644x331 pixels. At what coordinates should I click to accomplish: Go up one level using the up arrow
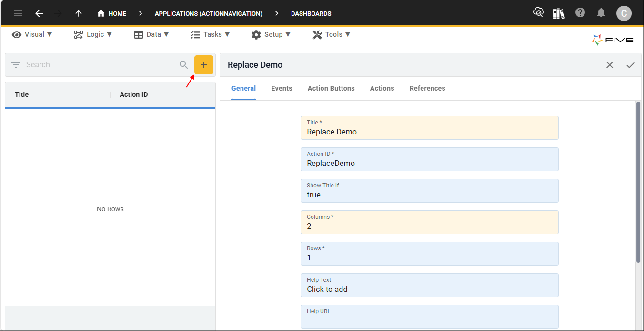pos(78,13)
